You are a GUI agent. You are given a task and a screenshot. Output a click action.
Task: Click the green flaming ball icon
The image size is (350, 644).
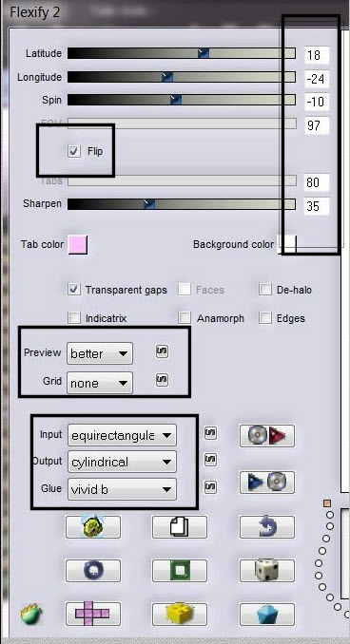pyautogui.click(x=31, y=614)
